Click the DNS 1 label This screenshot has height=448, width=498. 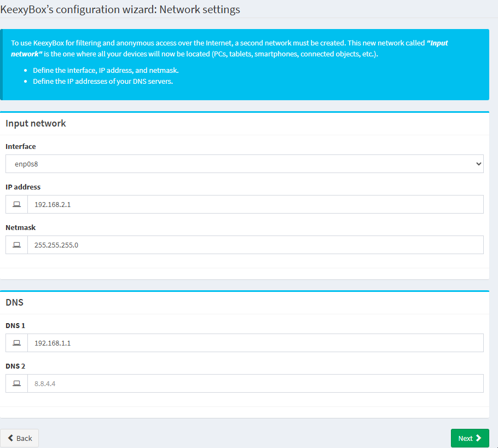pyautogui.click(x=15, y=325)
